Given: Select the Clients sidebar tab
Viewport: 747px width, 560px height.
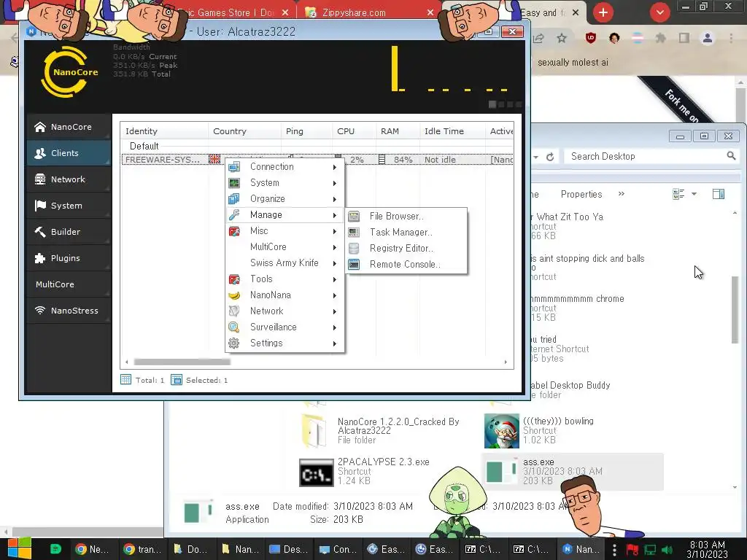Looking at the screenshot, I should 69,153.
